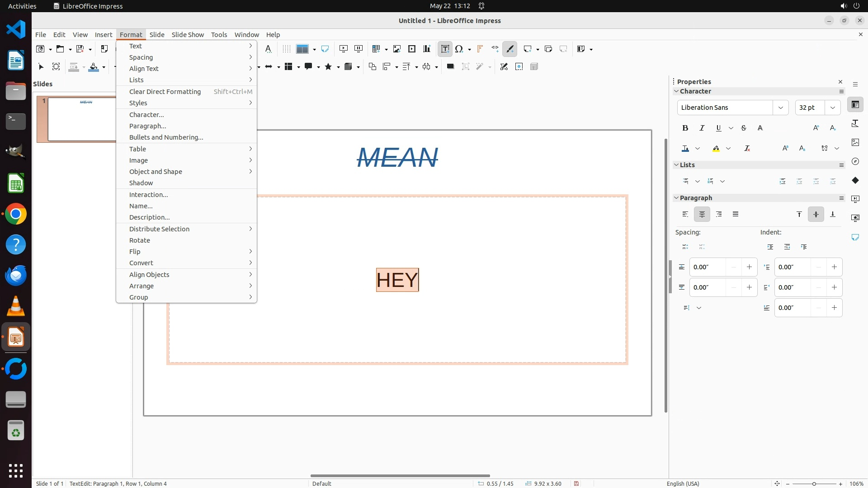The image size is (868, 488).
Task: Click the Insert Text Box toolbar icon
Action: [x=445, y=49]
